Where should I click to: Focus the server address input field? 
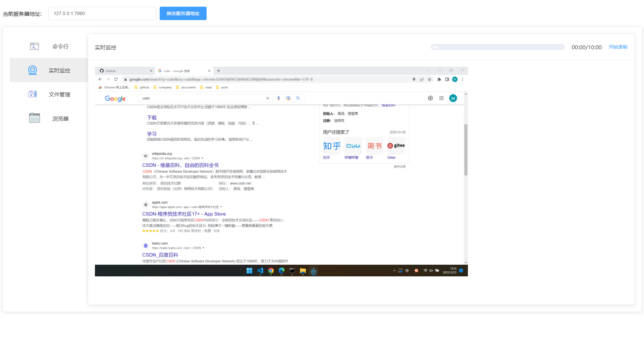coord(102,13)
